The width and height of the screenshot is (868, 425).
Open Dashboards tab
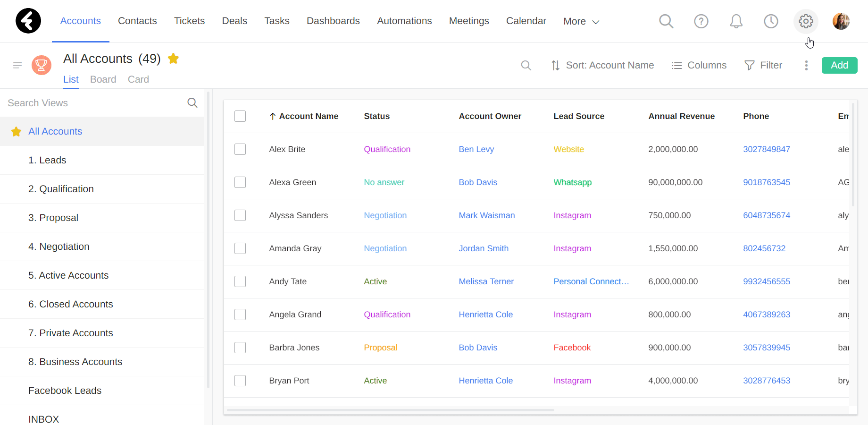[x=333, y=21]
